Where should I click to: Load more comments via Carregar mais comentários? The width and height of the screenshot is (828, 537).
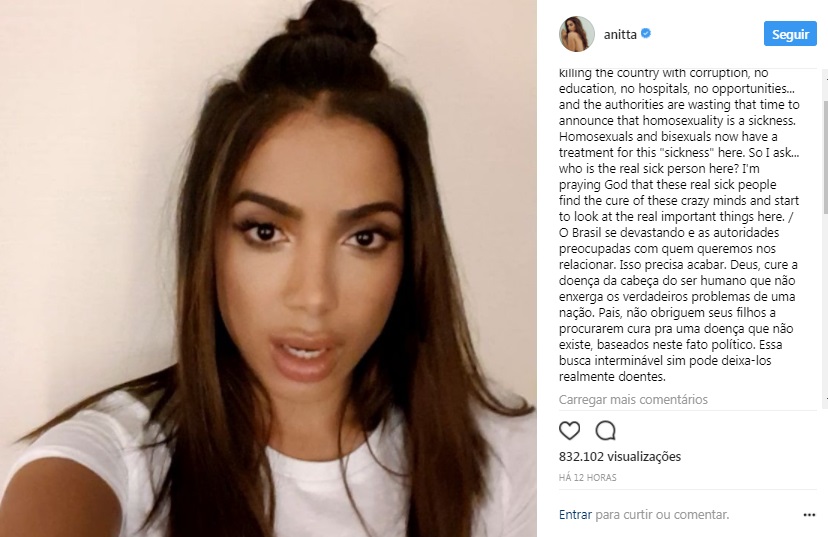(633, 400)
